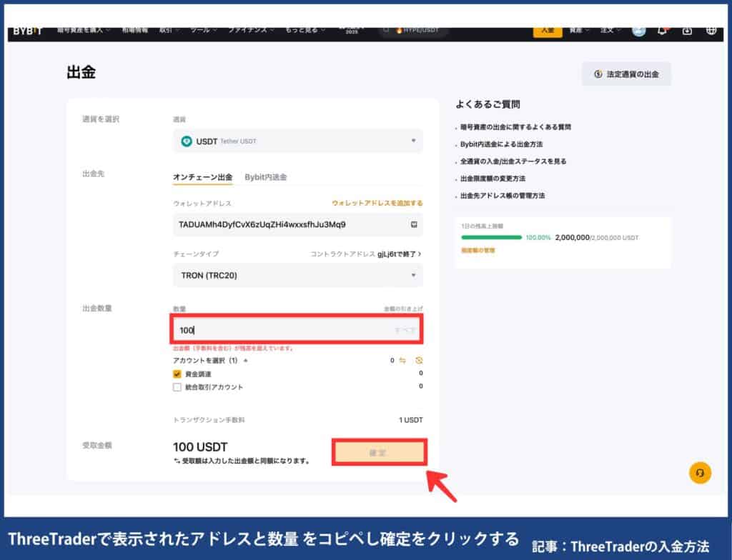Click the USDT Tether coin icon
This screenshot has height=560, width=732.
(x=187, y=141)
